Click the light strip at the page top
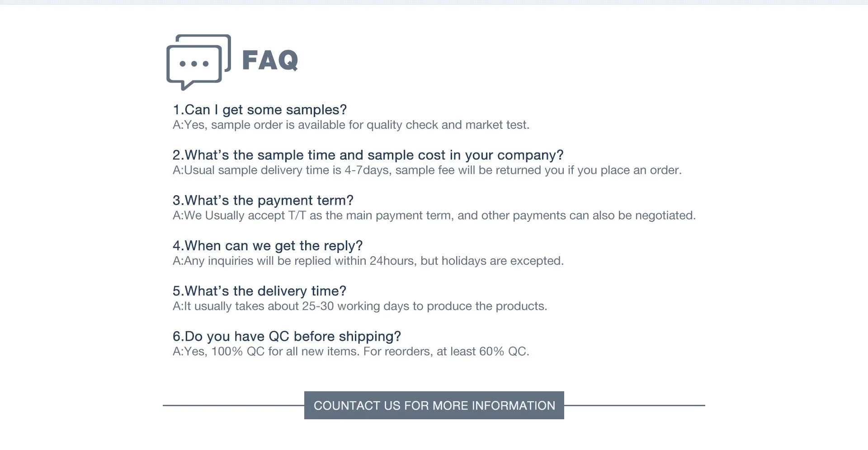Viewport: 868px width, 450px height. (434, 2)
